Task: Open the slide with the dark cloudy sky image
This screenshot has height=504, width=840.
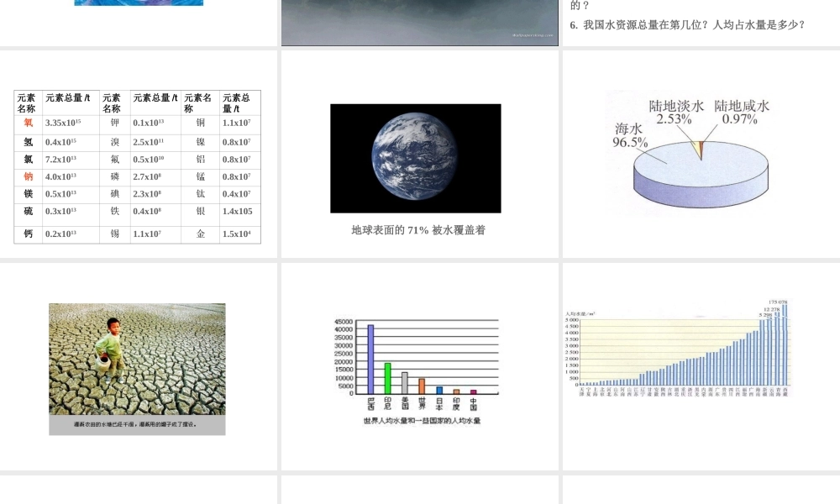Action: click(420, 23)
